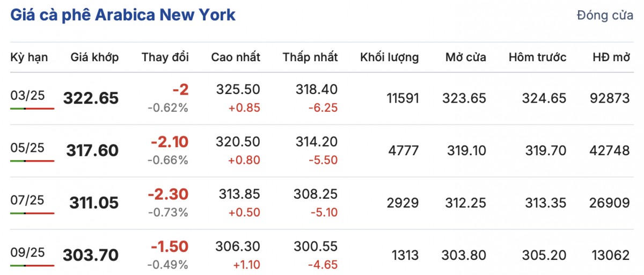Select the "HĐ mở" column header
This screenshot has height=275, width=644.
(x=611, y=57)
